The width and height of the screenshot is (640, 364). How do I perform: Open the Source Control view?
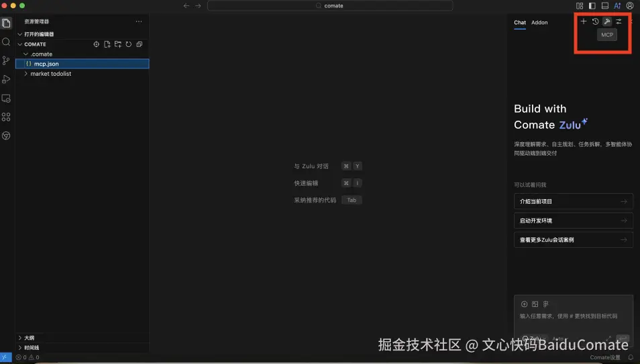6,61
